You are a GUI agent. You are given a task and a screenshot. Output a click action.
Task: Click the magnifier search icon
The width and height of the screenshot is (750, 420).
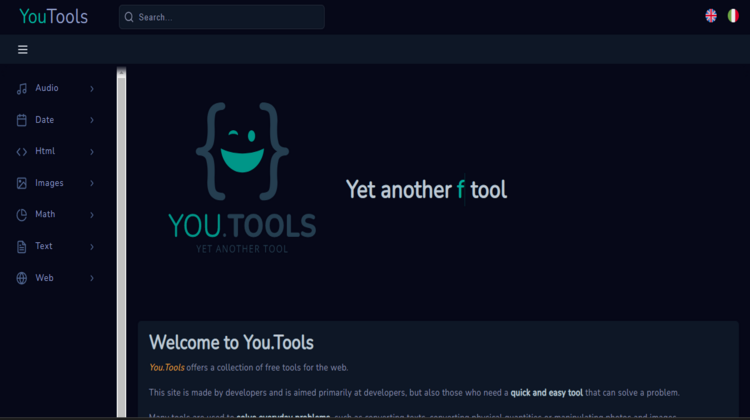tap(129, 17)
